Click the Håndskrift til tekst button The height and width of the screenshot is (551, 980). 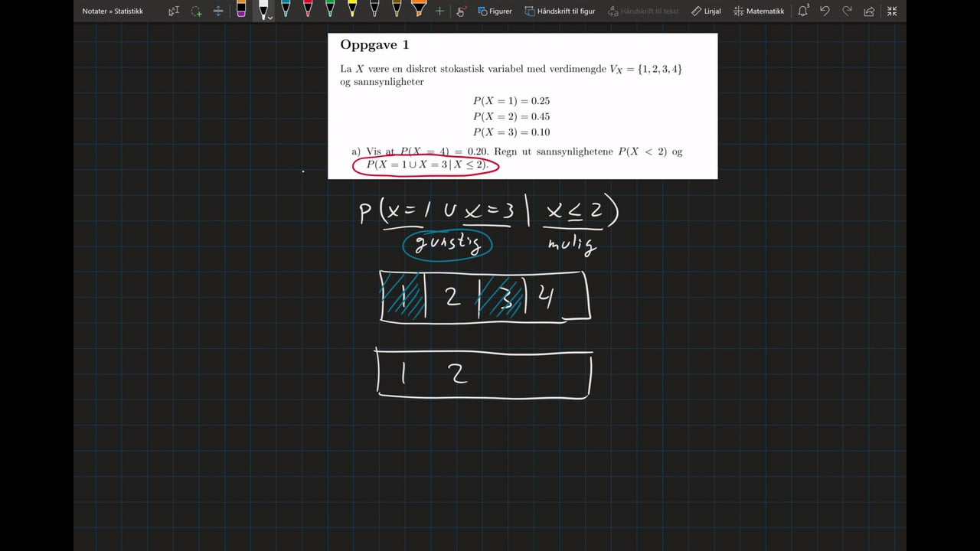[643, 11]
